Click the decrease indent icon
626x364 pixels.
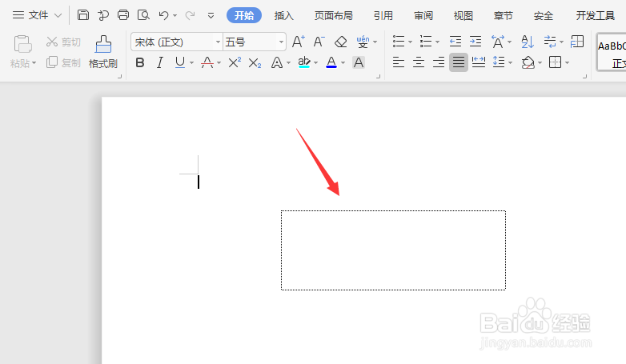(455, 42)
